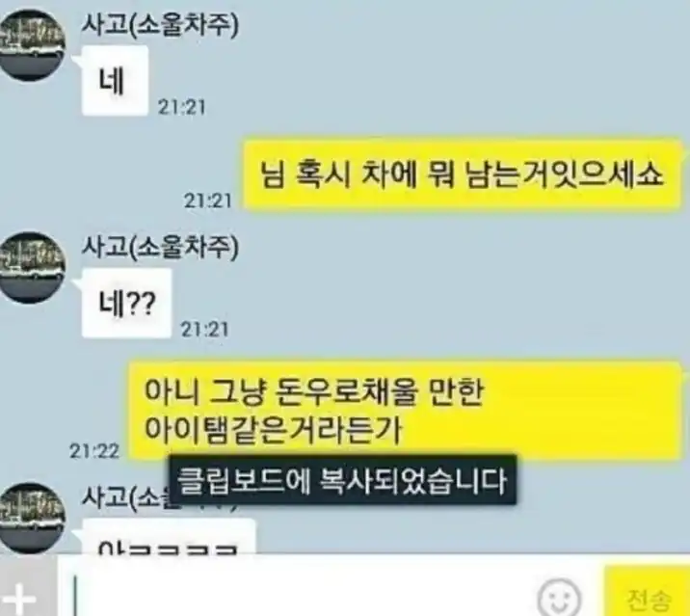
Task: Click the 21:21 timestamp beside 님 혹시 bubble
Action: pos(208,201)
